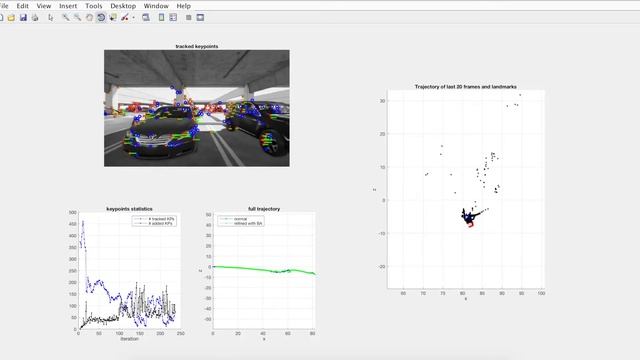
Task: Click the Link Plot icon
Action: click(x=146, y=18)
